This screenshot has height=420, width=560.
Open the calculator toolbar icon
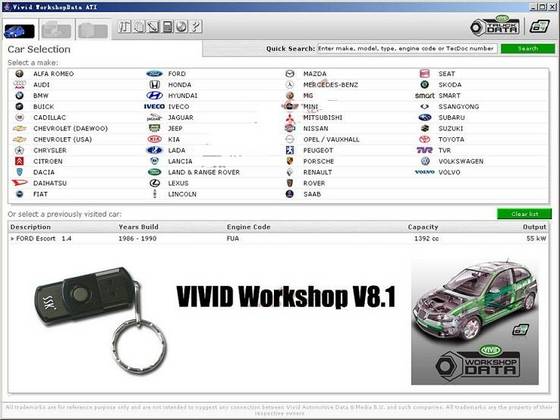(x=168, y=26)
